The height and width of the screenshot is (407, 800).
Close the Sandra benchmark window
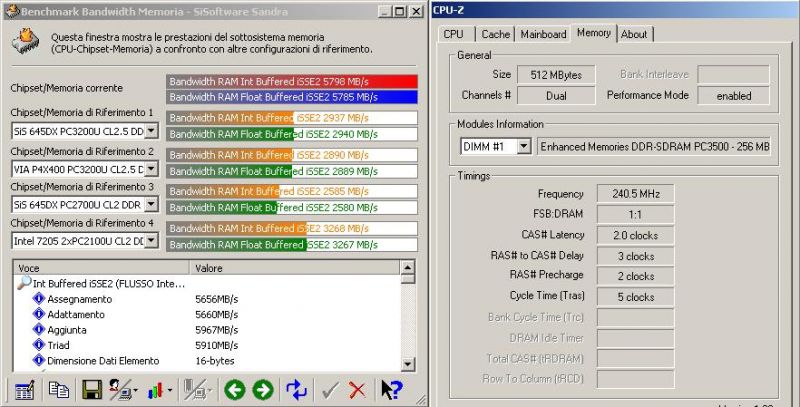[417, 11]
